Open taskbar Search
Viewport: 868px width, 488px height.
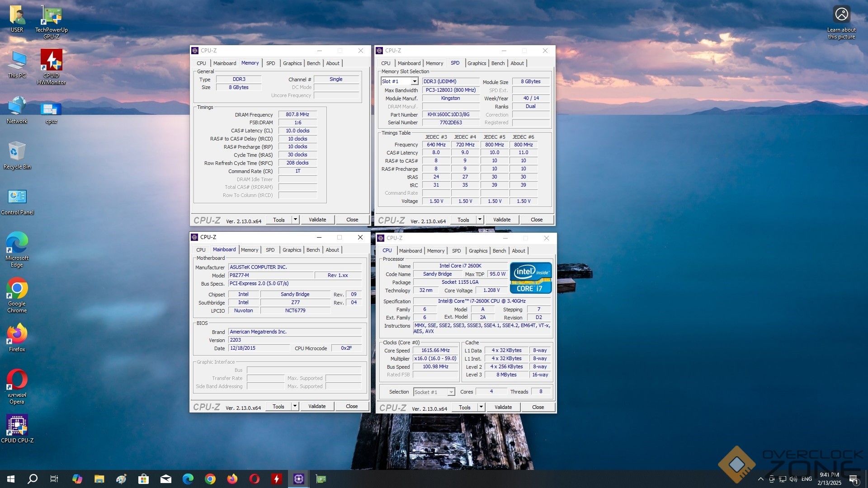pyautogui.click(x=33, y=479)
